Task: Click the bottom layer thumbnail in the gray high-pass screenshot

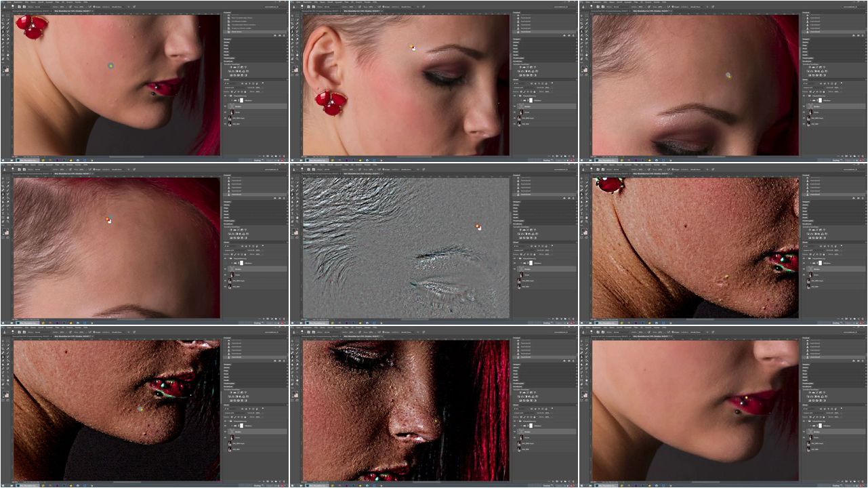Action: 519,287
